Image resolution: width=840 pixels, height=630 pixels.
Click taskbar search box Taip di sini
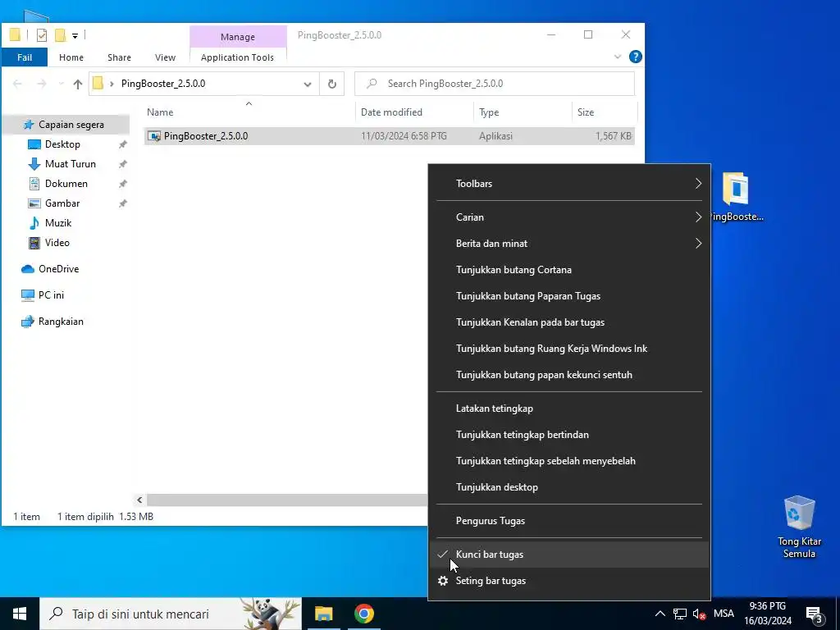(x=171, y=614)
